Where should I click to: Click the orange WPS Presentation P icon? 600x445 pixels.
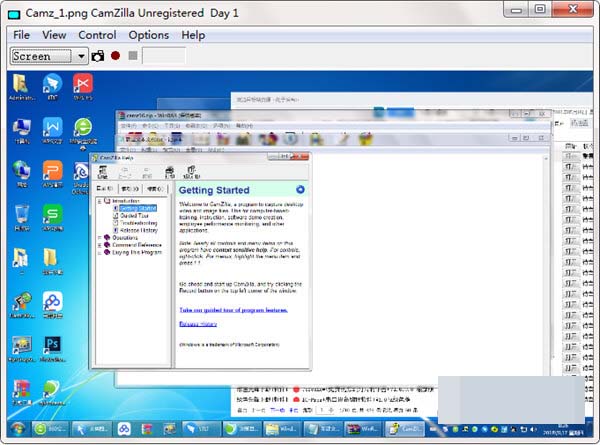click(x=52, y=174)
